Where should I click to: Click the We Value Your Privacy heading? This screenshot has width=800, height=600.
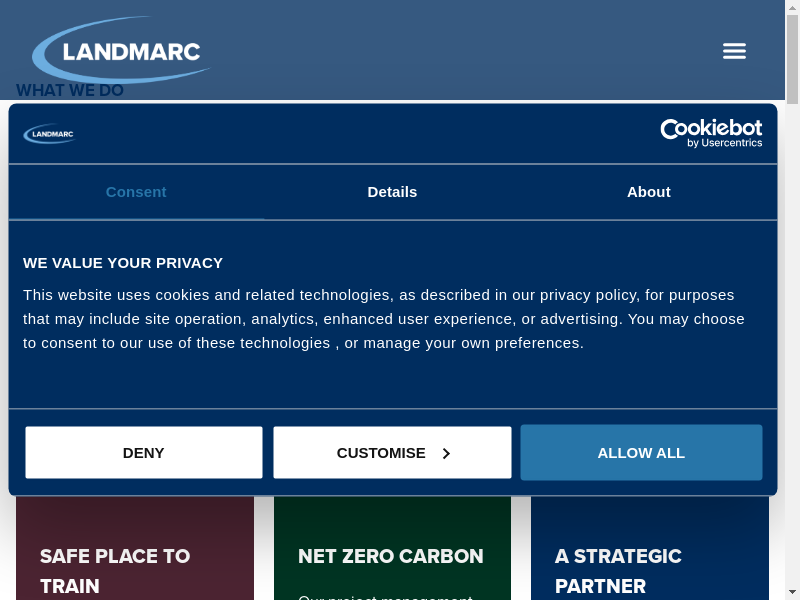123,263
